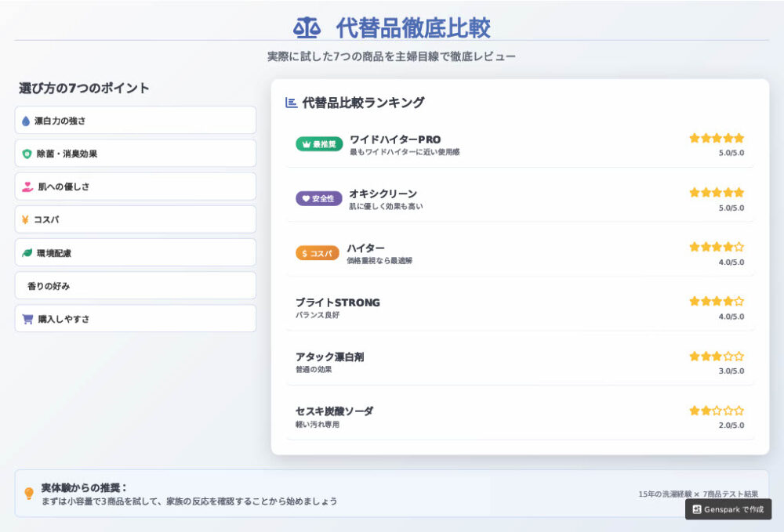This screenshot has width=784, height=532.
Task: Click the 環境配慮 label text
Action: [x=54, y=253]
